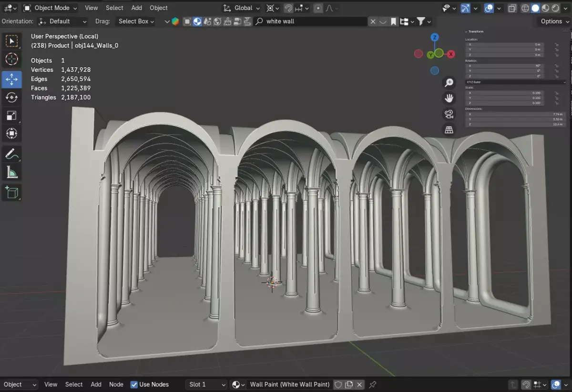This screenshot has height=392, width=572.
Task: Open the Slot 1 material slot dropdown
Action: click(206, 384)
